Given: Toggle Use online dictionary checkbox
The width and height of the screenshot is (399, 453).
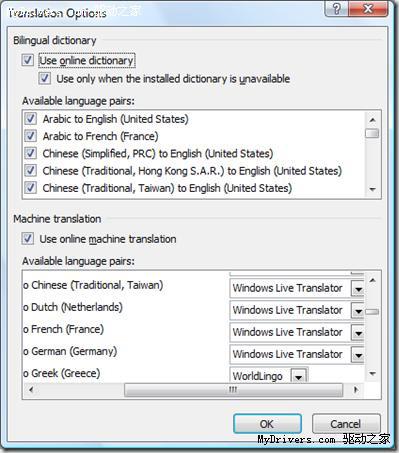Looking at the screenshot, I should (x=28, y=60).
